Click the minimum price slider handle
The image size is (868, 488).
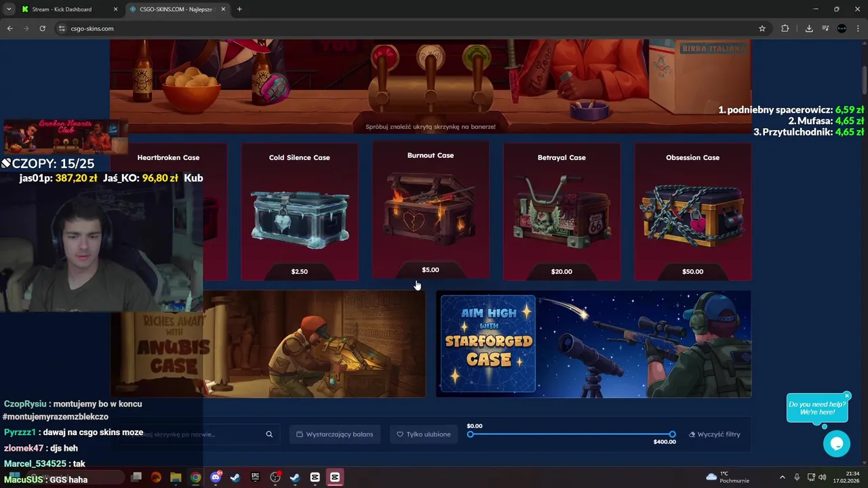coord(470,434)
